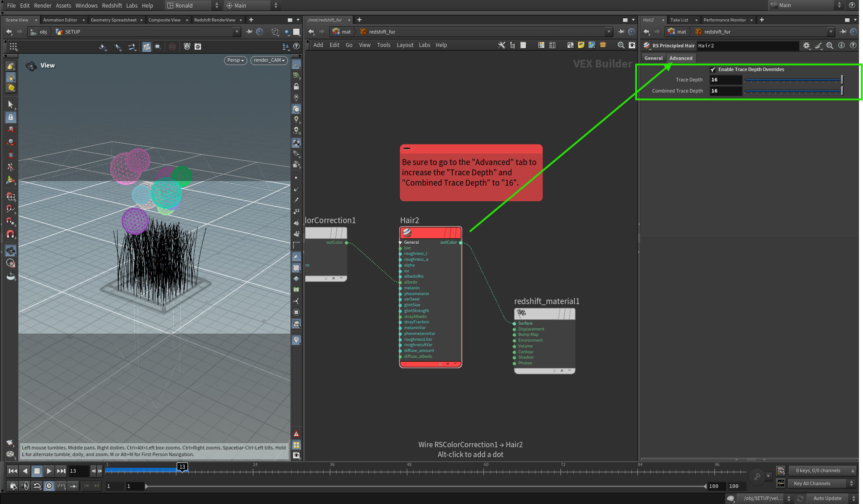Screen dimensions: 863x504
Task: Open the parameter gear menu for Hair2
Action: tap(807, 46)
